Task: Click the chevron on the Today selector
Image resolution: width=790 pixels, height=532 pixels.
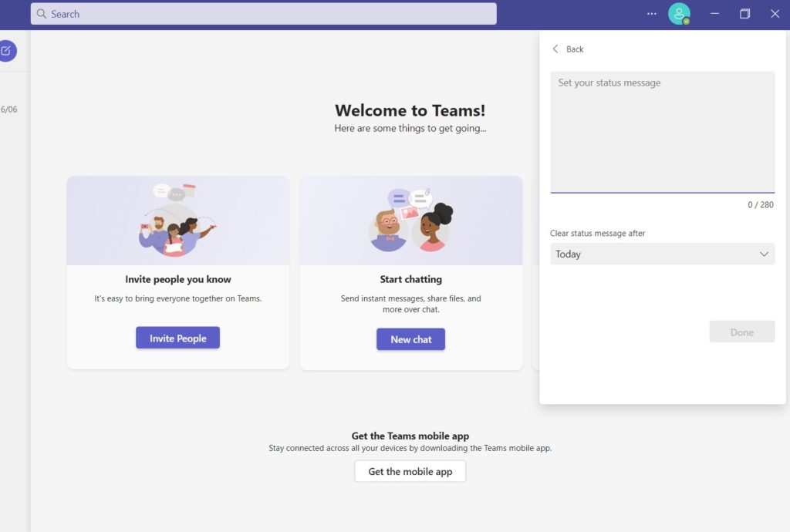Action: point(764,254)
